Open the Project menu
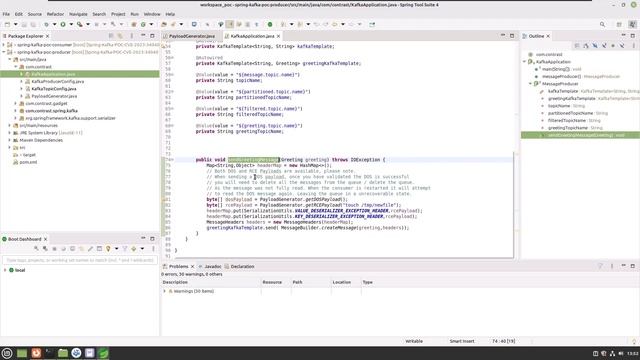The image size is (640, 360). click(118, 14)
